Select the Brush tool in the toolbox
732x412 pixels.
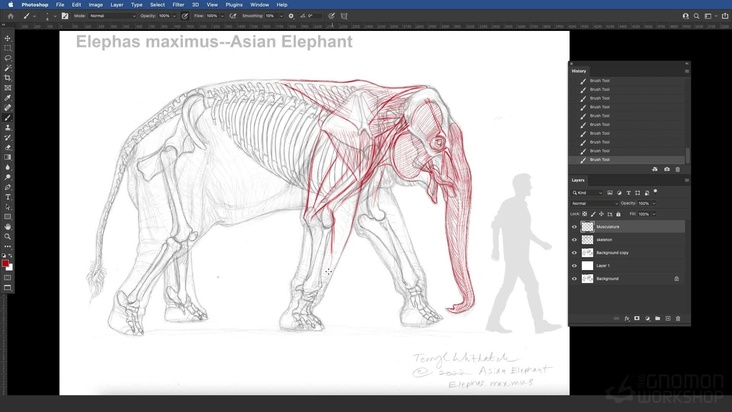(x=7, y=118)
